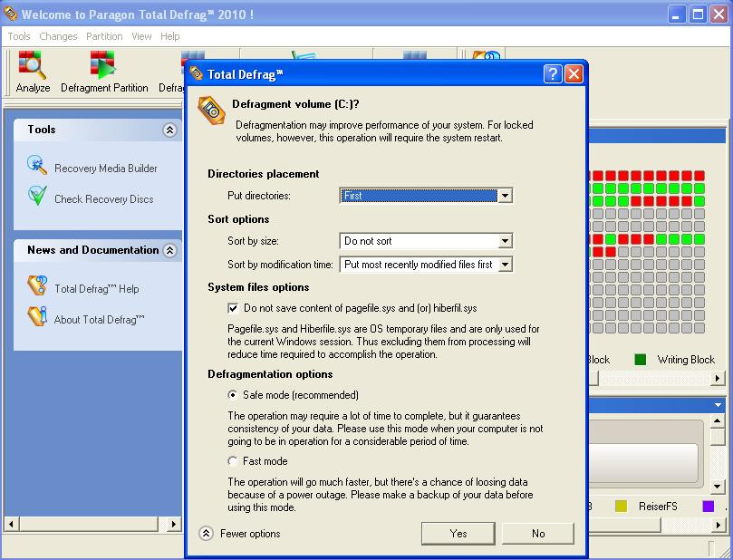Click left arrow of sidebar horizontal scrollbar
The height and width of the screenshot is (560, 733).
(x=11, y=524)
